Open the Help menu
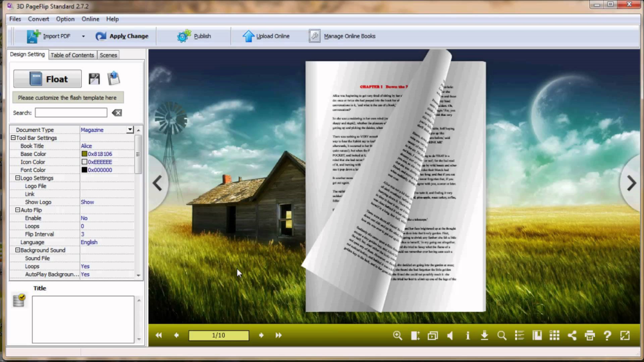644x362 pixels. [x=112, y=19]
